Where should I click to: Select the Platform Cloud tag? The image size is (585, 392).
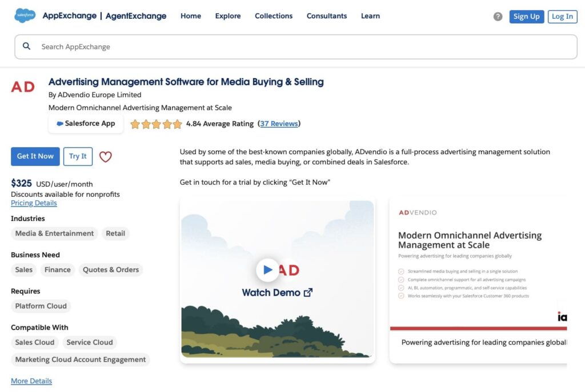click(x=41, y=306)
